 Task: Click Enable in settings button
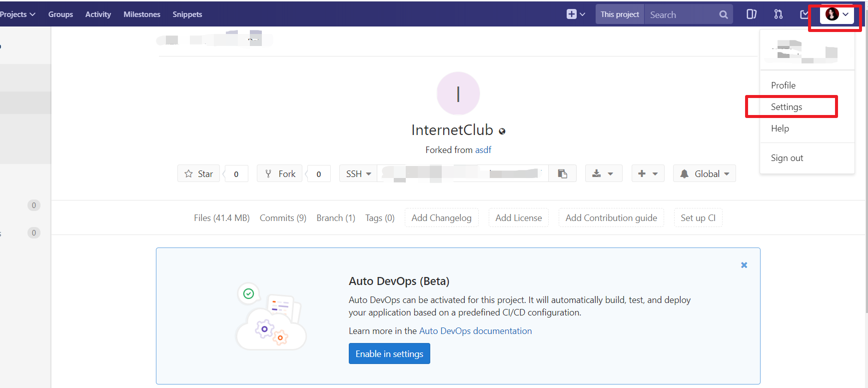(389, 353)
